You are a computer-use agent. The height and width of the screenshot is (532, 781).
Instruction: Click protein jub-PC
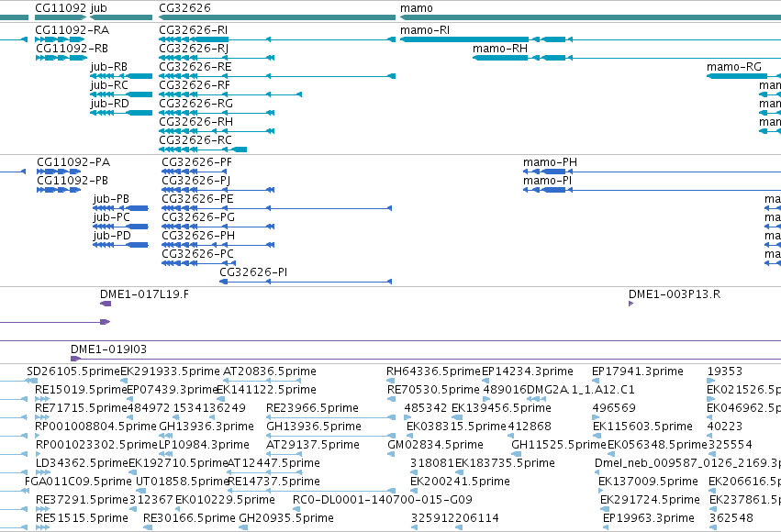click(112, 218)
